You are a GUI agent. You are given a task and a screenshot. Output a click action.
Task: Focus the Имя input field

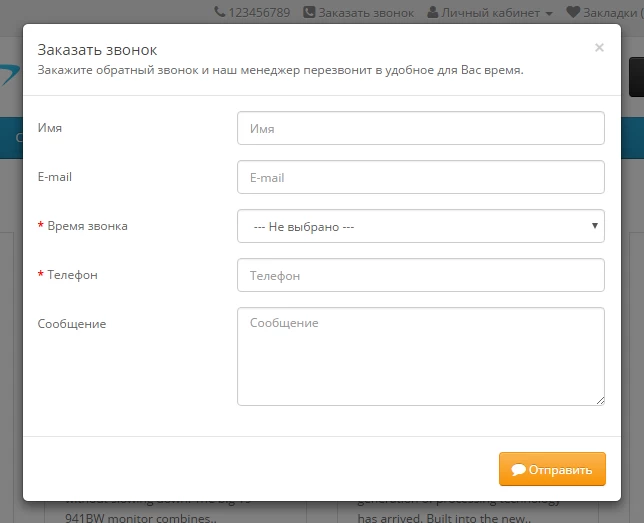point(421,128)
